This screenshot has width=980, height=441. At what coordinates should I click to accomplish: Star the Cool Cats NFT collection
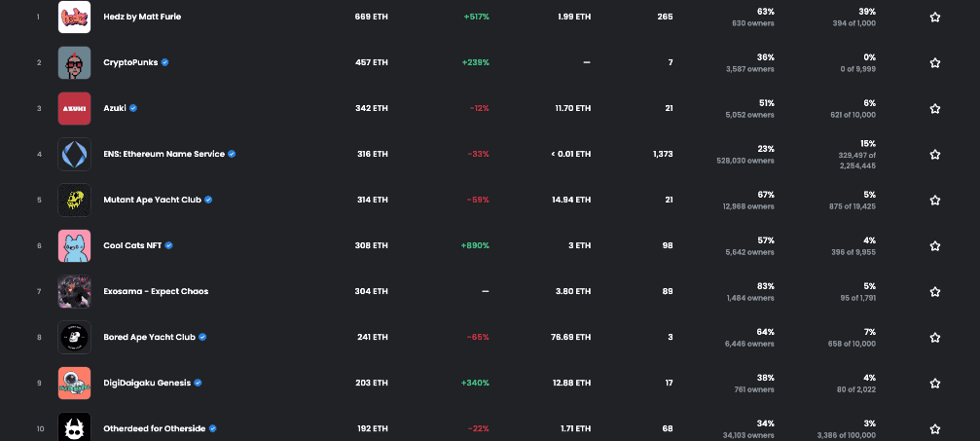pyautogui.click(x=934, y=245)
